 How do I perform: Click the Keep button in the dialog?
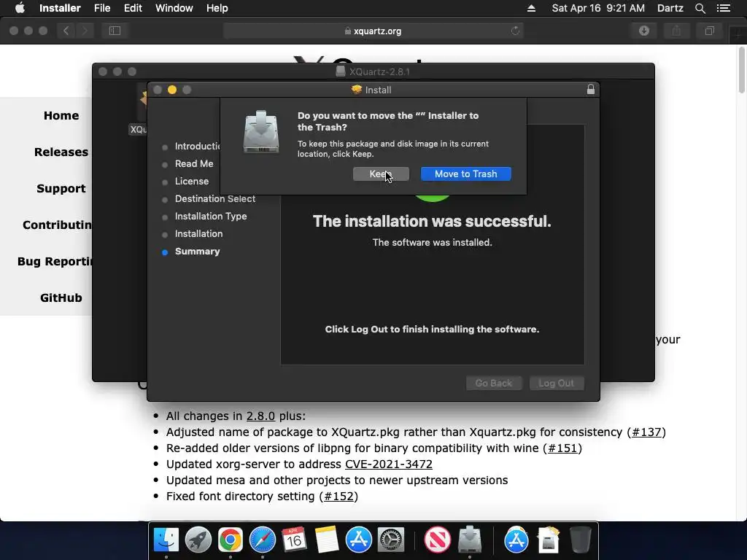(x=381, y=174)
